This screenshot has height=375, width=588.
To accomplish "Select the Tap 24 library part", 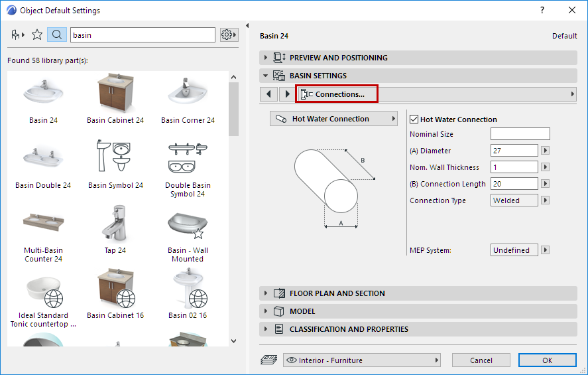I will (x=115, y=229).
